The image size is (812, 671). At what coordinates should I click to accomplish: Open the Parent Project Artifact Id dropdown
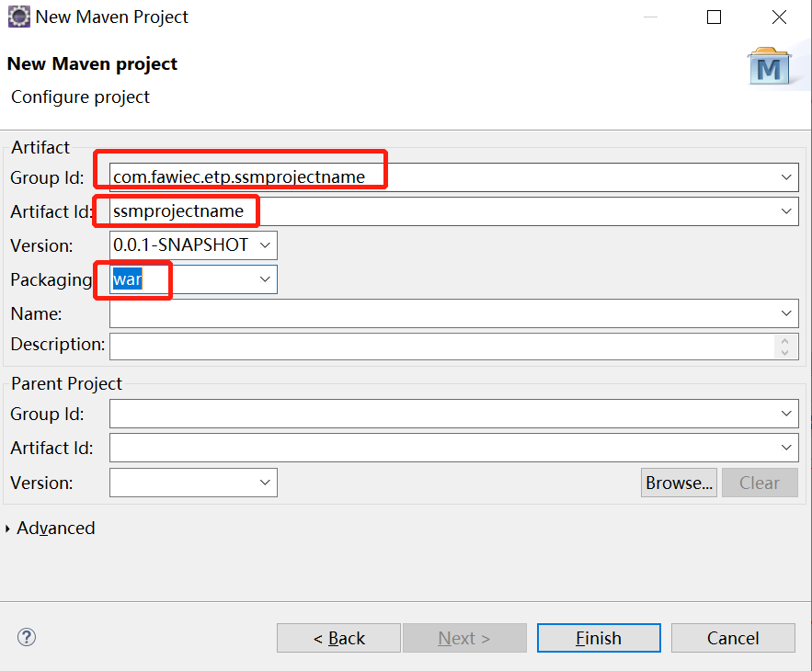click(x=786, y=448)
